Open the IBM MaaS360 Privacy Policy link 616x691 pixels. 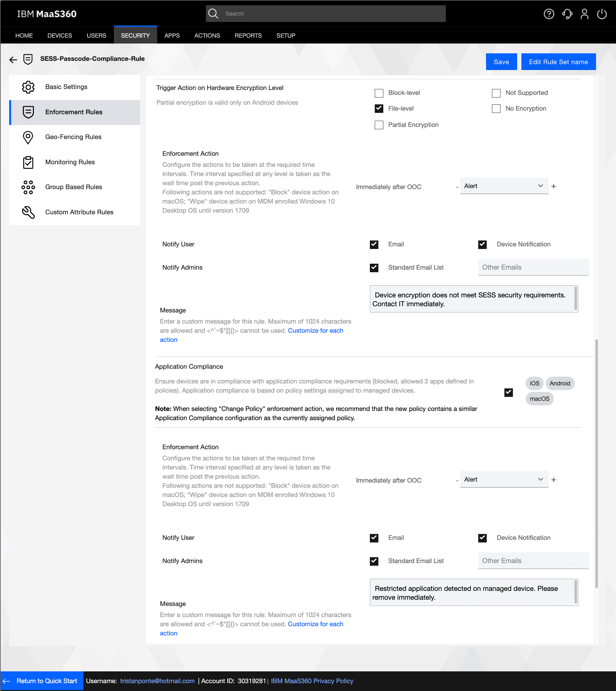[x=312, y=681]
